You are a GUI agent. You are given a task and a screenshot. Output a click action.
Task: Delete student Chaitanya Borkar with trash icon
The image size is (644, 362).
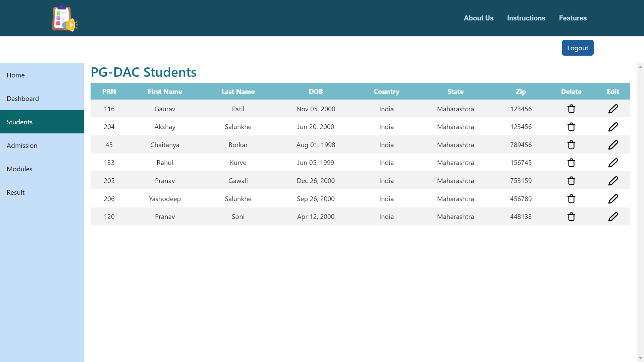pyautogui.click(x=571, y=145)
